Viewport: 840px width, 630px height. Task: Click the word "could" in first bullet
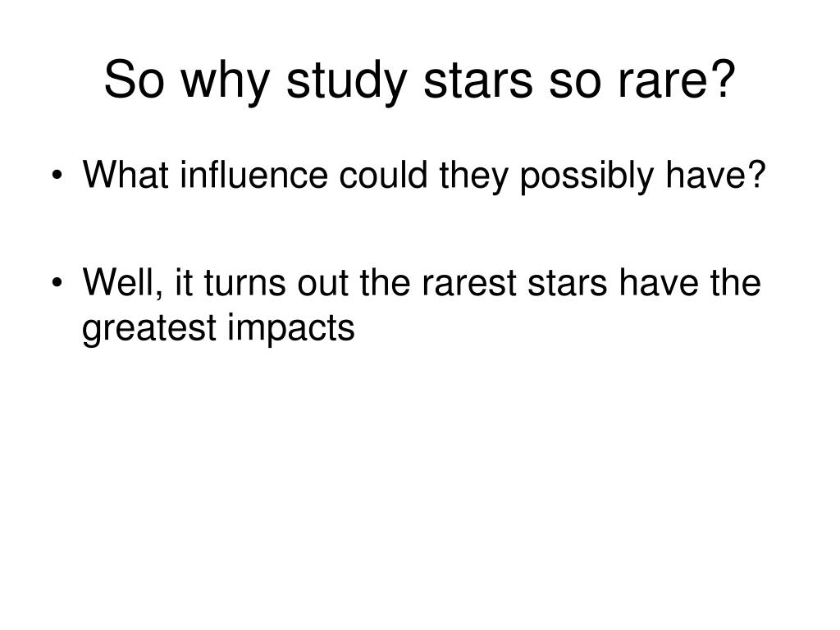pos(384,175)
